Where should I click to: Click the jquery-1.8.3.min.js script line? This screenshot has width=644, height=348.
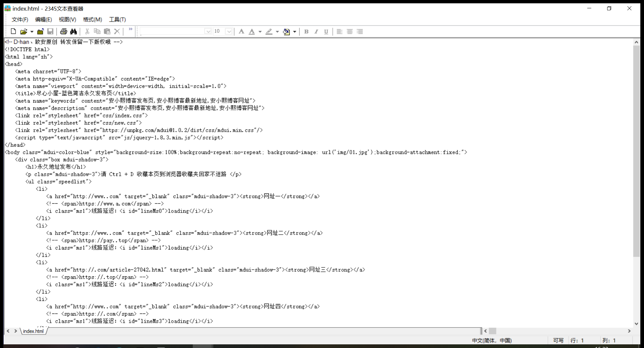pyautogui.click(x=119, y=138)
